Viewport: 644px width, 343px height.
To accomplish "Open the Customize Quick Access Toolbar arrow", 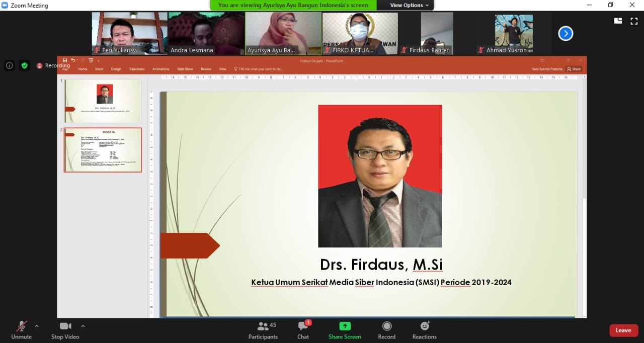I will pyautogui.click(x=99, y=61).
